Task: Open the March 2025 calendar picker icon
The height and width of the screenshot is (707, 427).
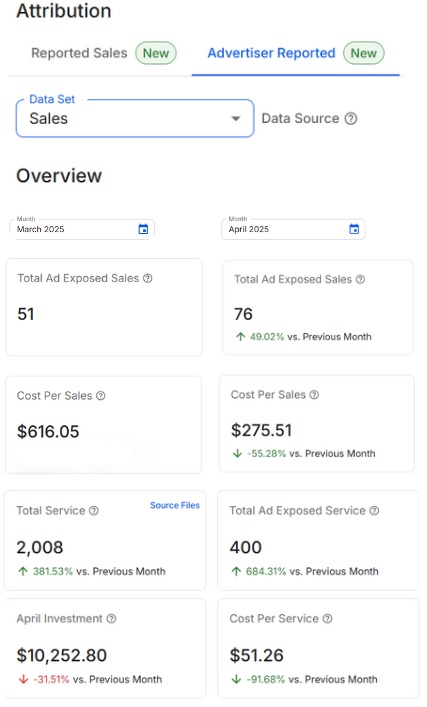Action: tap(143, 229)
